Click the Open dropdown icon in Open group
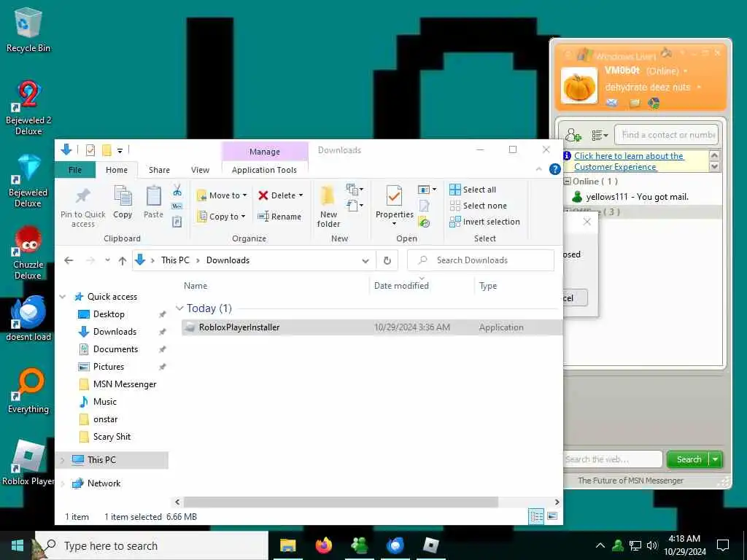The image size is (747, 560). [x=427, y=190]
